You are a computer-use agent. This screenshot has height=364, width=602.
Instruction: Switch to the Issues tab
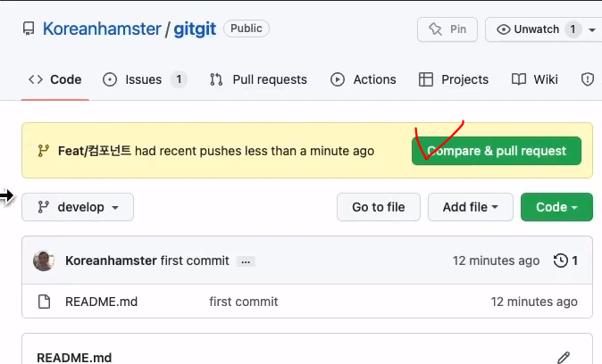pyautogui.click(x=145, y=79)
